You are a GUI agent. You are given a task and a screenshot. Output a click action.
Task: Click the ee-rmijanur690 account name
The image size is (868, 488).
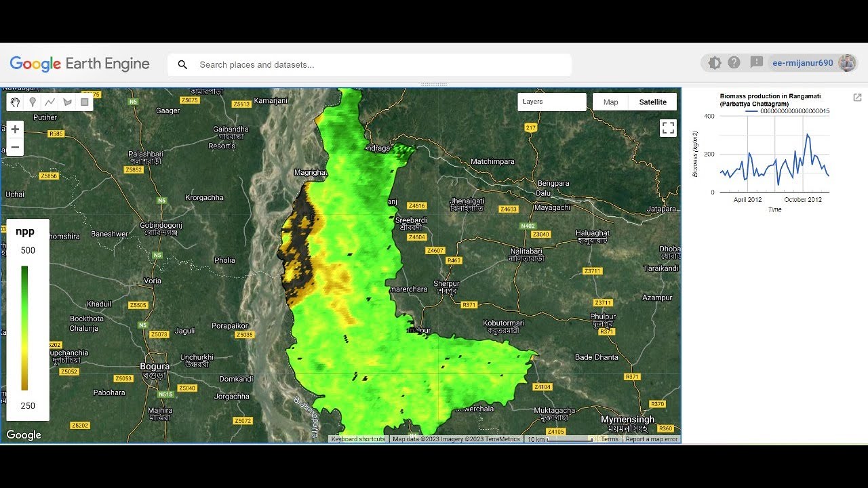click(x=803, y=63)
